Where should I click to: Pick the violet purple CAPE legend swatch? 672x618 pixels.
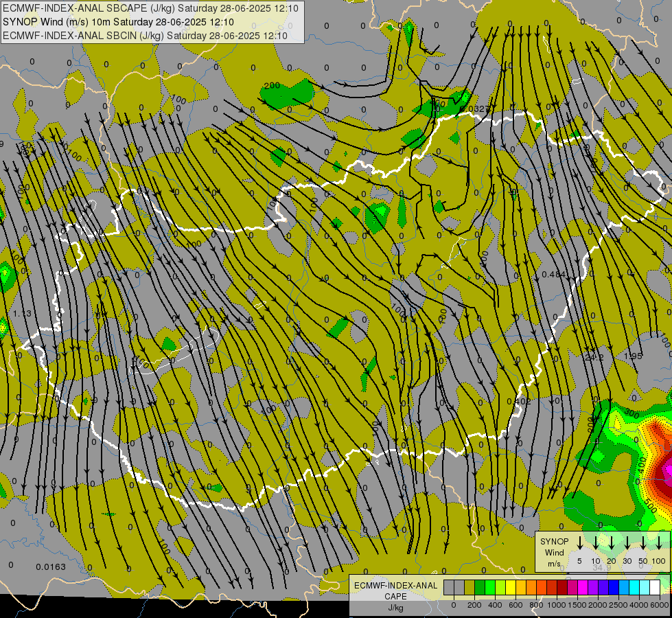pyautogui.click(x=593, y=587)
